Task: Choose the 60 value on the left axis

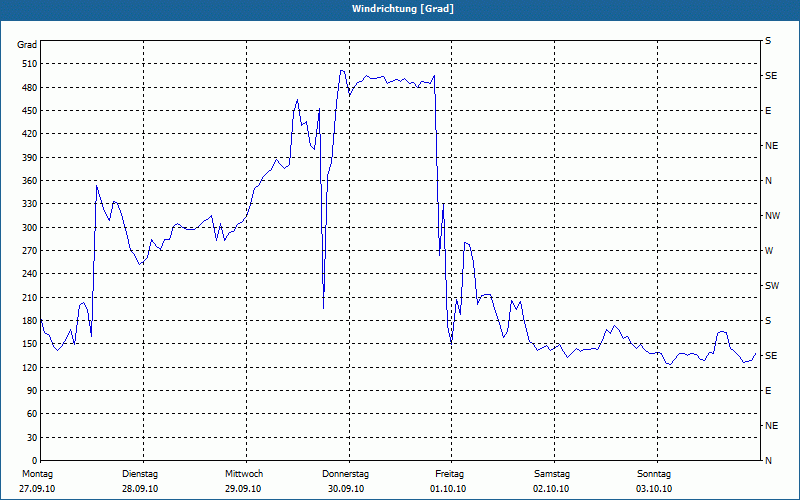Action: pyautogui.click(x=32, y=414)
